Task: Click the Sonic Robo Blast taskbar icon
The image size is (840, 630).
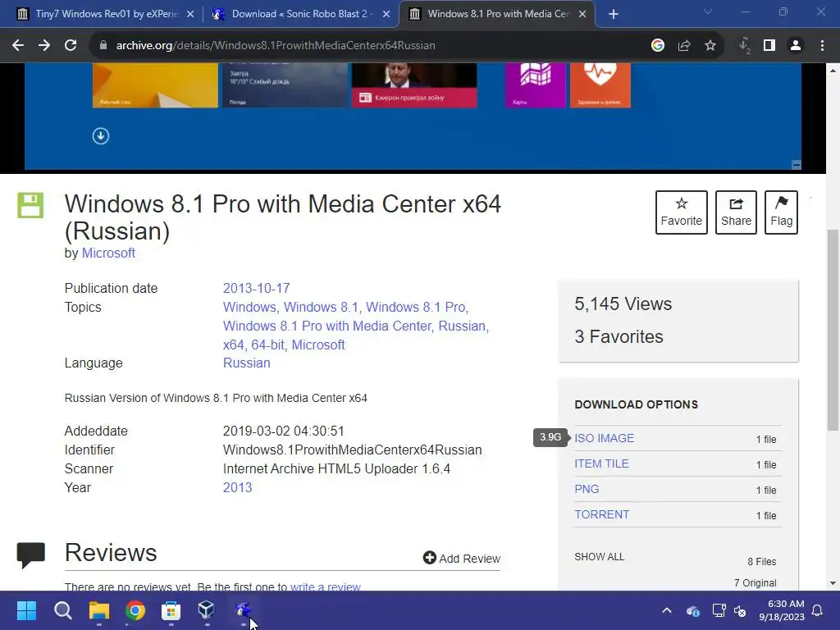Action: [243, 610]
